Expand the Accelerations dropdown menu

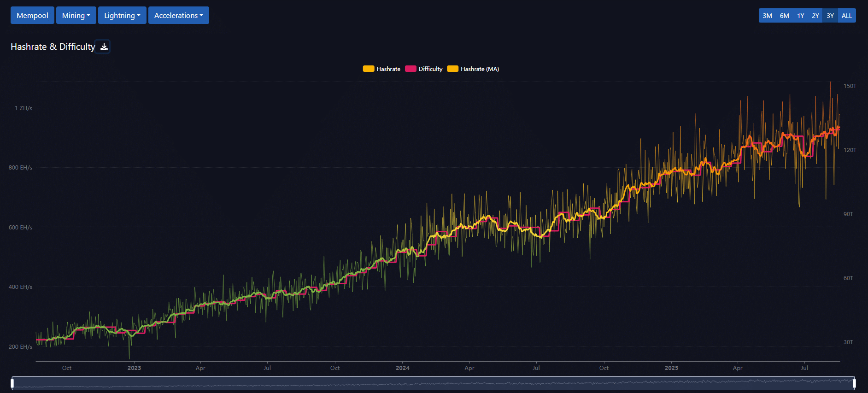click(179, 15)
